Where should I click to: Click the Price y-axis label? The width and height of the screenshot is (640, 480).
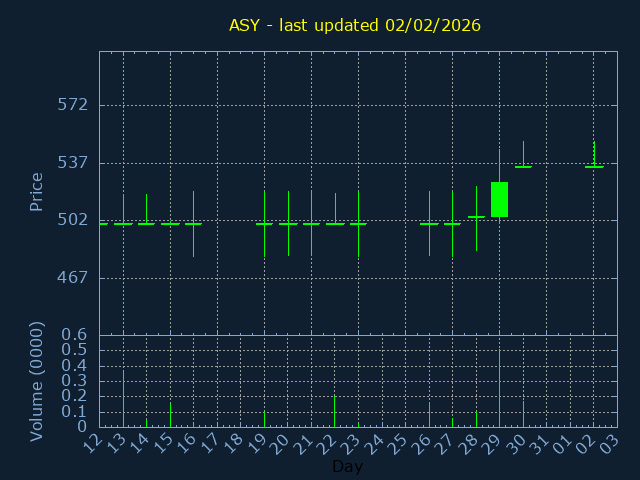[x=37, y=191]
